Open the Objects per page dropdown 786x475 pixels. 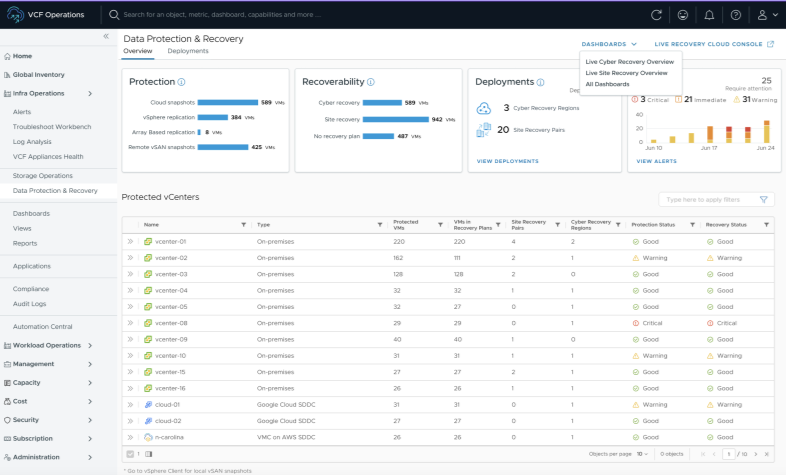tap(642, 454)
